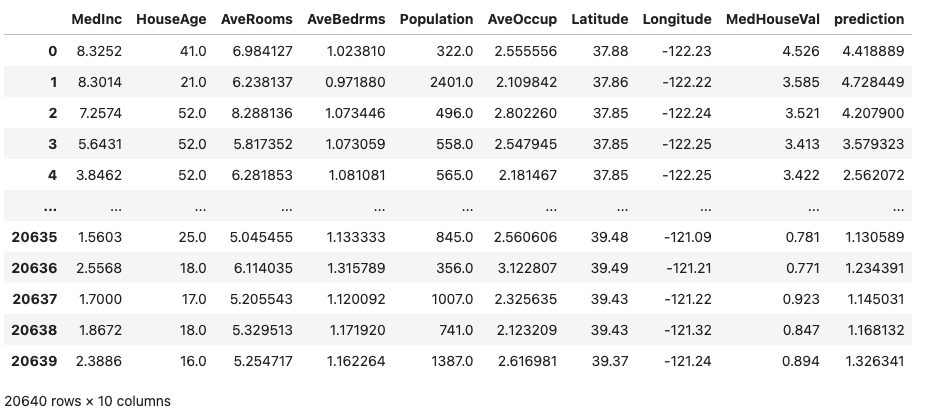Select the prediction column header
Viewport: 946px width, 419px height.
(x=869, y=19)
